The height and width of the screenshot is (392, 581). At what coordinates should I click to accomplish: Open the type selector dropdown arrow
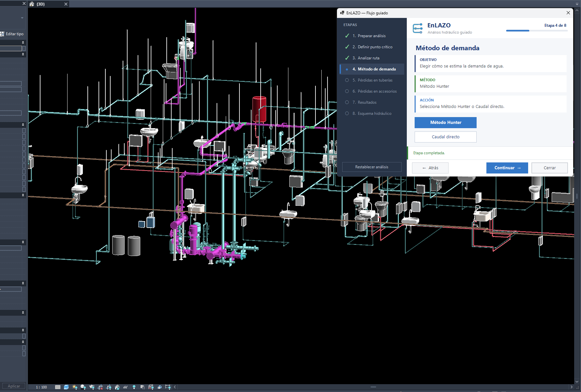22,18
